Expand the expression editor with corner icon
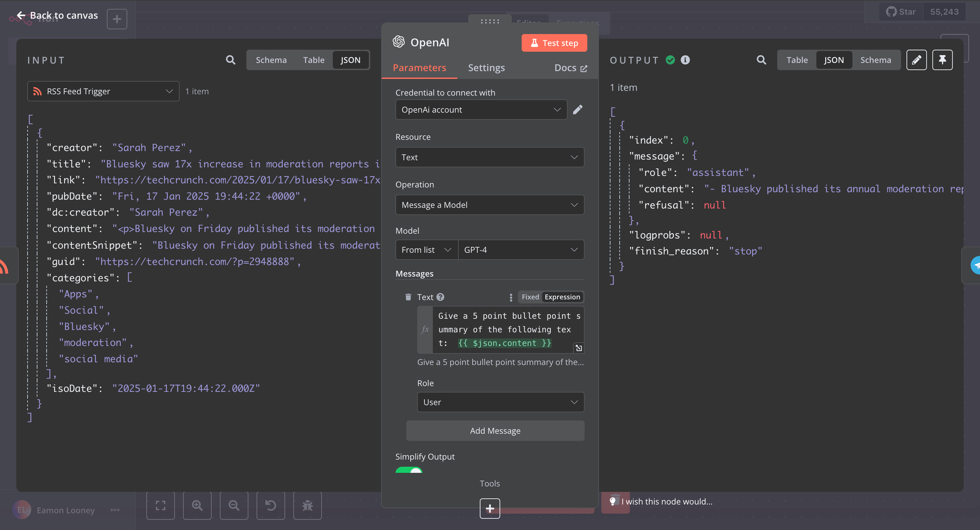 579,348
